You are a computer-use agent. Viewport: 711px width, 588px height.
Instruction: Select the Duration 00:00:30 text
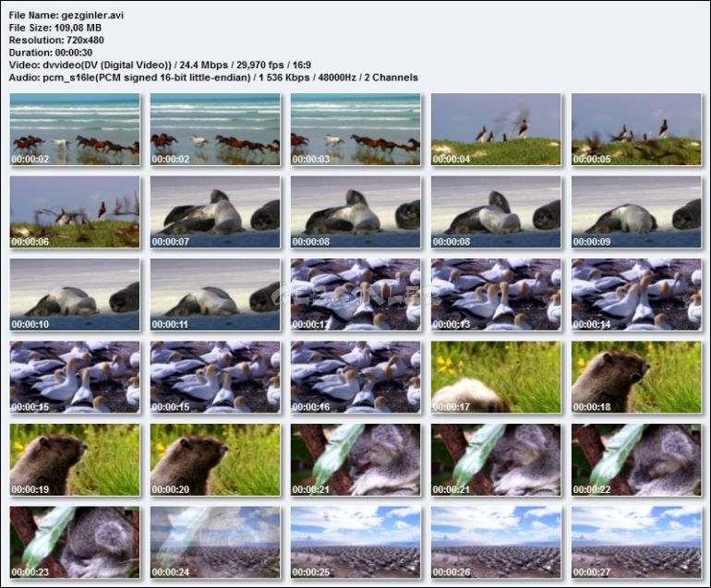(x=51, y=53)
